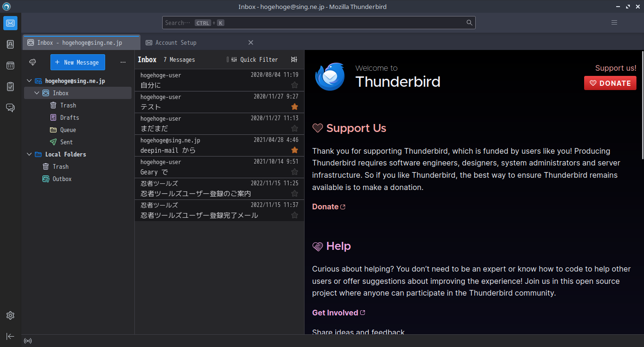Viewport: 644px width, 347px height.
Task: Star the 忍者ツールズユーザー登録完了メール message
Action: (295, 215)
